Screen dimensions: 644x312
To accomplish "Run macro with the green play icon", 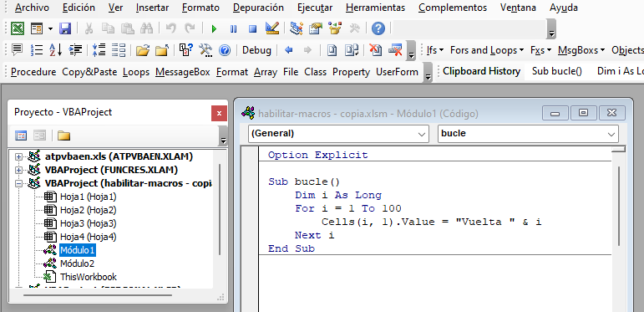I will pos(214,28).
